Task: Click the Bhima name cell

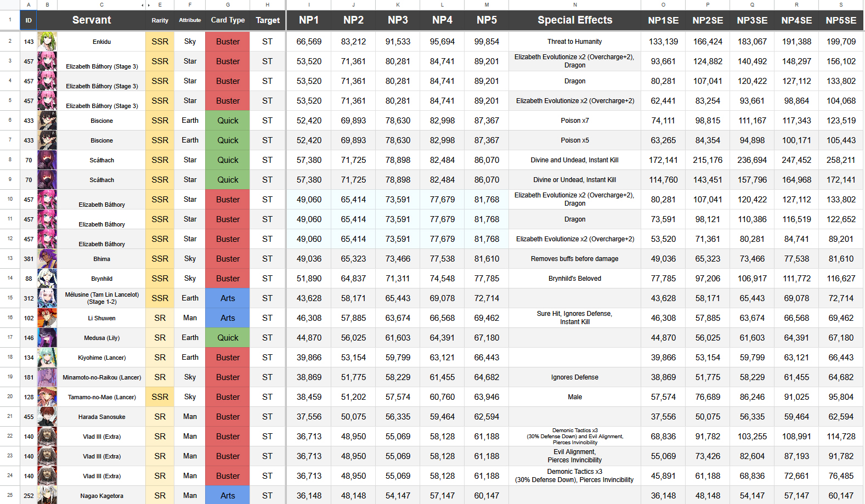Action: (x=101, y=259)
